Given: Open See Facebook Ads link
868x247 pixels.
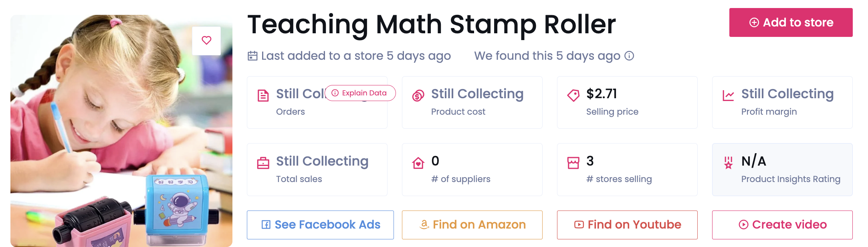Looking at the screenshot, I should [320, 225].
